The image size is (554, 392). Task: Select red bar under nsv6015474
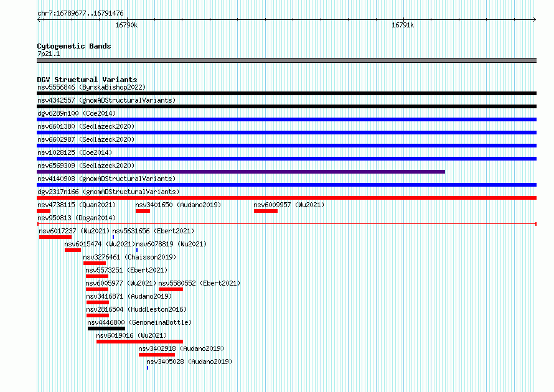(73, 250)
